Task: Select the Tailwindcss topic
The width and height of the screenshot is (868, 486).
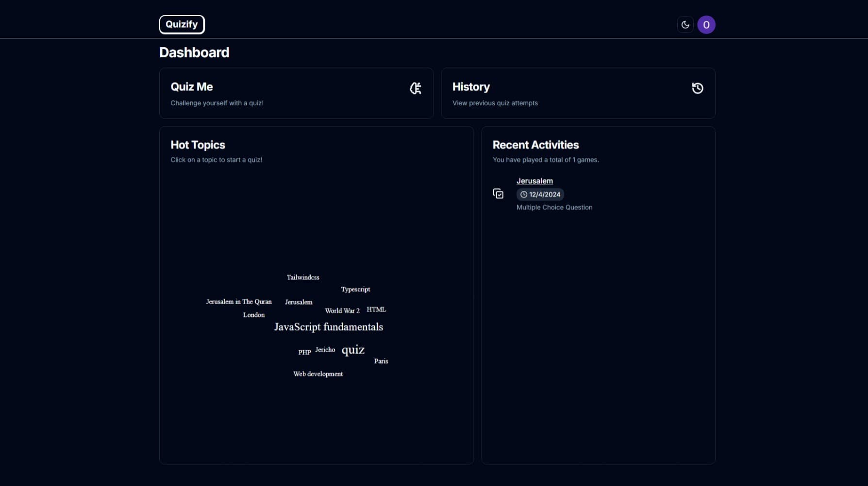Action: click(x=302, y=277)
